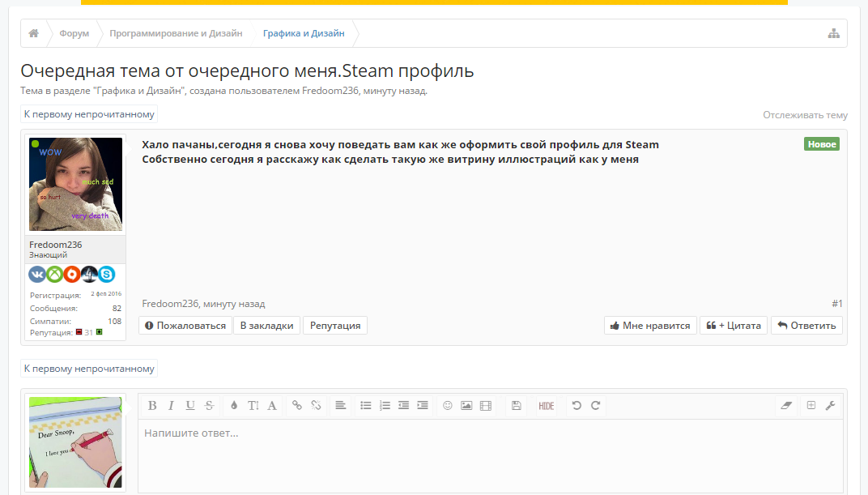Toggle bold formatting in reply editor
Viewport: 868px width, 495px height.
point(152,406)
